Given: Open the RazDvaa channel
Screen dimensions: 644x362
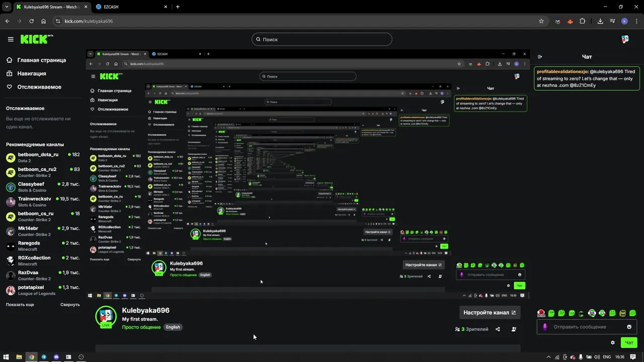Looking at the screenshot, I should (x=42, y=276).
